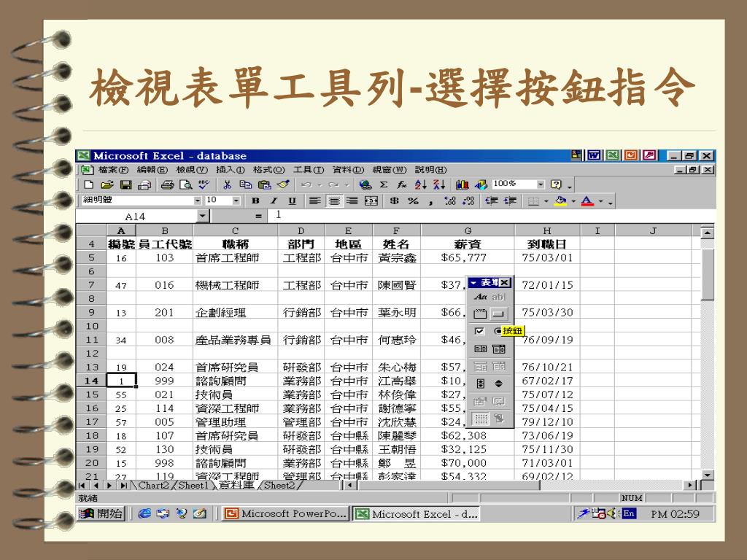Viewport: 747px width, 560px height.
Task: Select the Button form control
Action: (498, 314)
